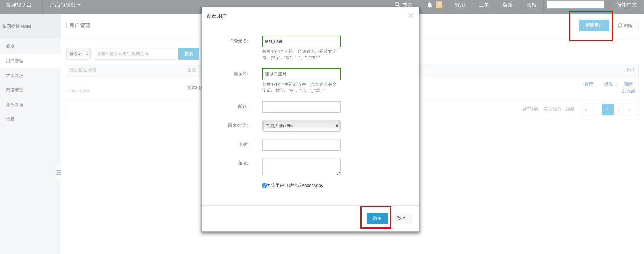Viewport: 644px width, 254px height.
Task: Click the 操作 column header
Action: [631, 70]
